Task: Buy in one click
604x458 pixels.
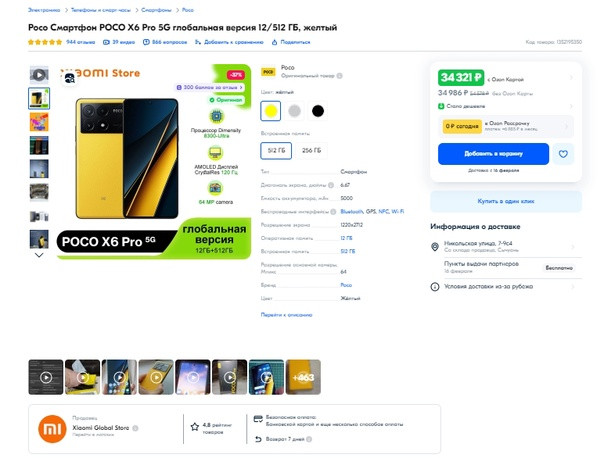Action: 506,201
